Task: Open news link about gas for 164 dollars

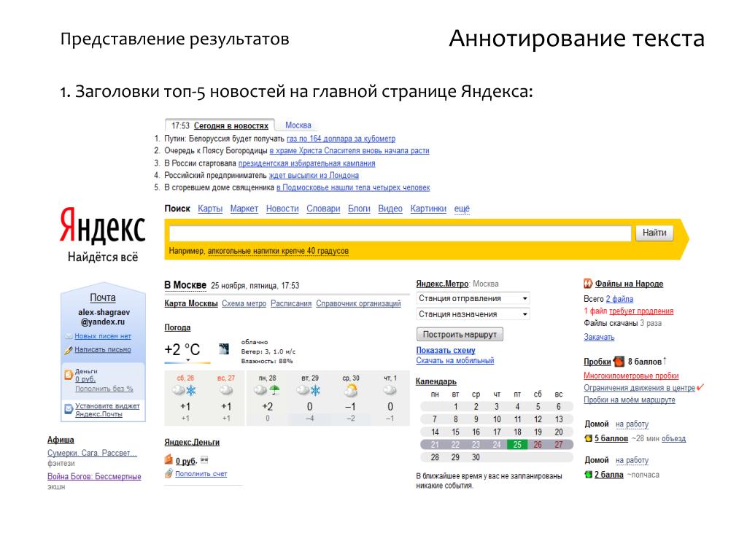Action: pos(341,139)
